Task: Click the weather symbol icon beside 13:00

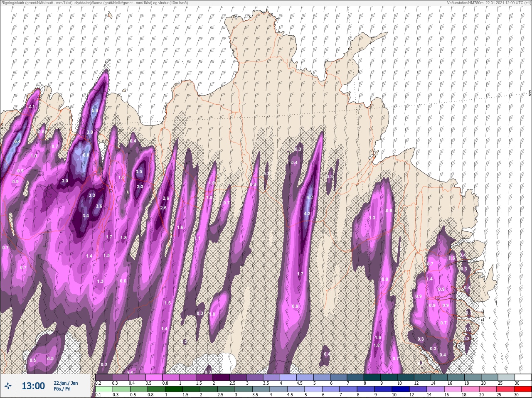Action: click(8, 386)
